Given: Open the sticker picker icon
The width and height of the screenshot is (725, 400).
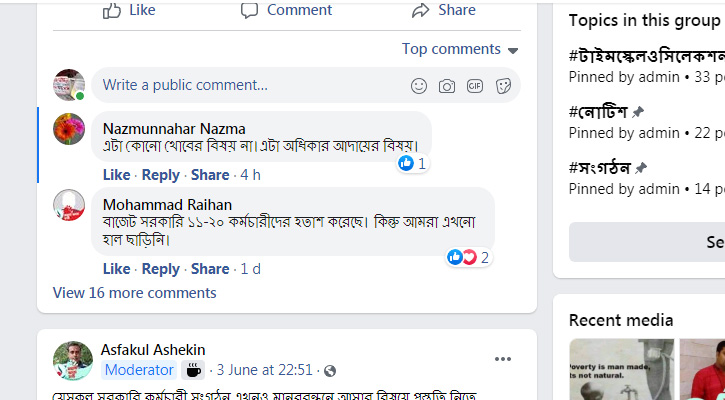Looking at the screenshot, I should [503, 86].
